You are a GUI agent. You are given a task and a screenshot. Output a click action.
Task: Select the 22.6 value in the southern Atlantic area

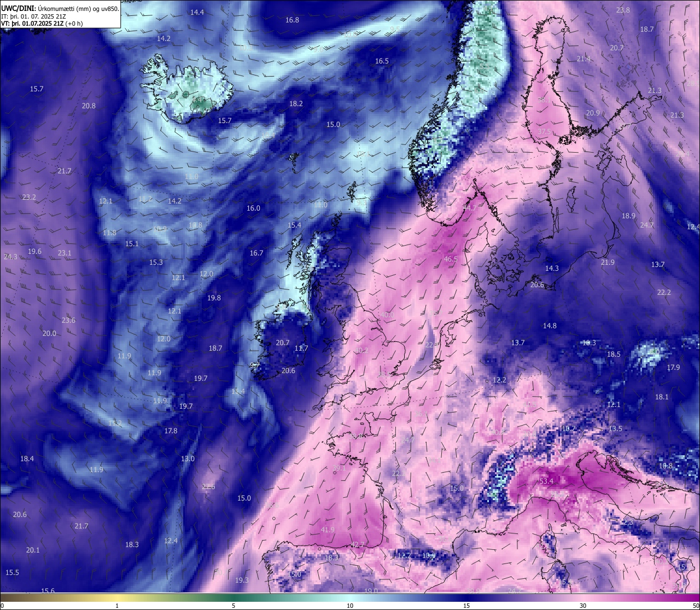(x=208, y=486)
